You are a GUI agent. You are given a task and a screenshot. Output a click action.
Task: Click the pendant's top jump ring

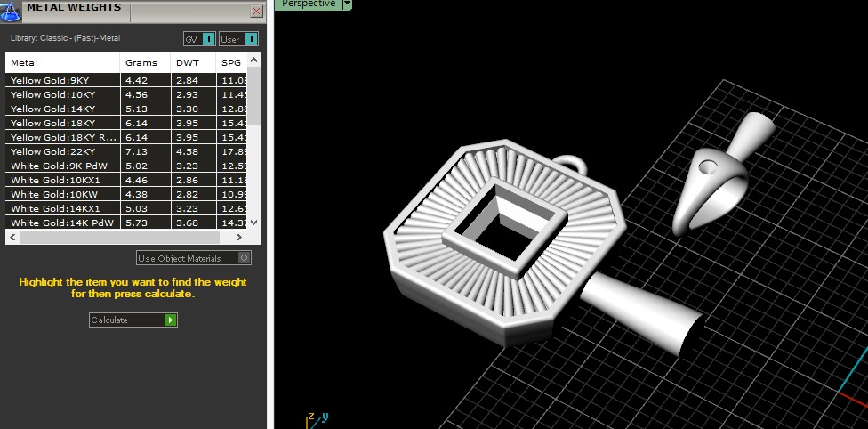(x=569, y=164)
